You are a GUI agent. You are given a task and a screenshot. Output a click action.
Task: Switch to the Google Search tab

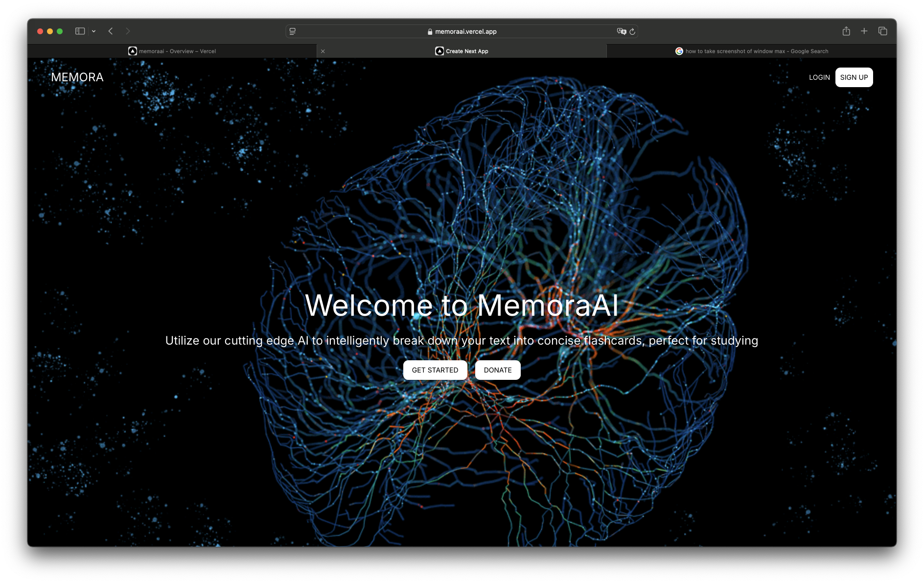click(x=751, y=51)
